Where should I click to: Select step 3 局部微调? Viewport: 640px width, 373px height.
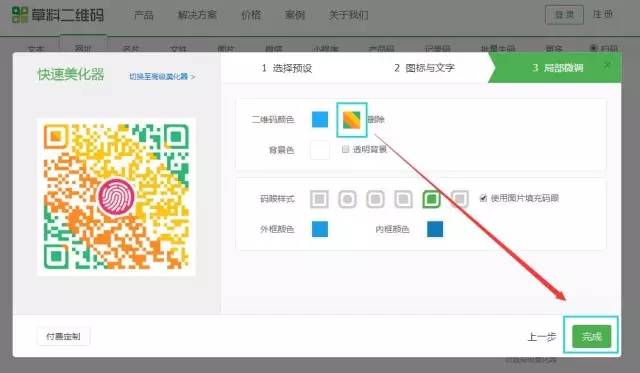[558, 68]
